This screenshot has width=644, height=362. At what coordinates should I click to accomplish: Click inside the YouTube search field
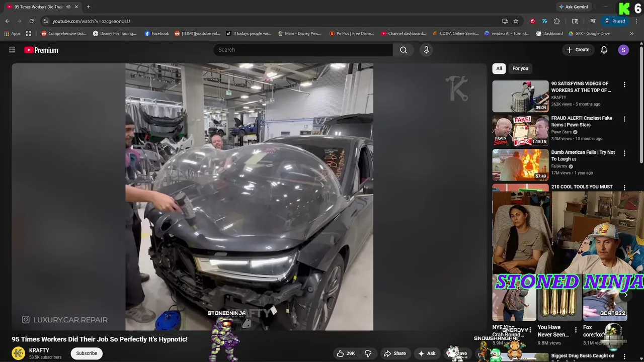pos(303,50)
